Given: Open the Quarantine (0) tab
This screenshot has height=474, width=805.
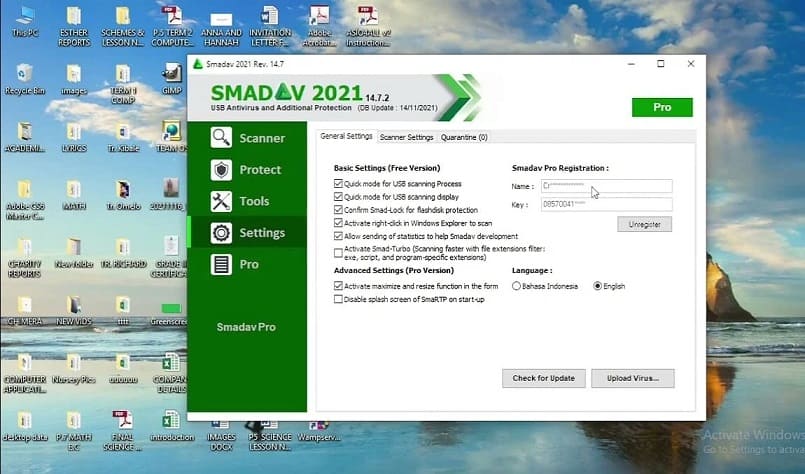Looking at the screenshot, I should pyautogui.click(x=464, y=137).
